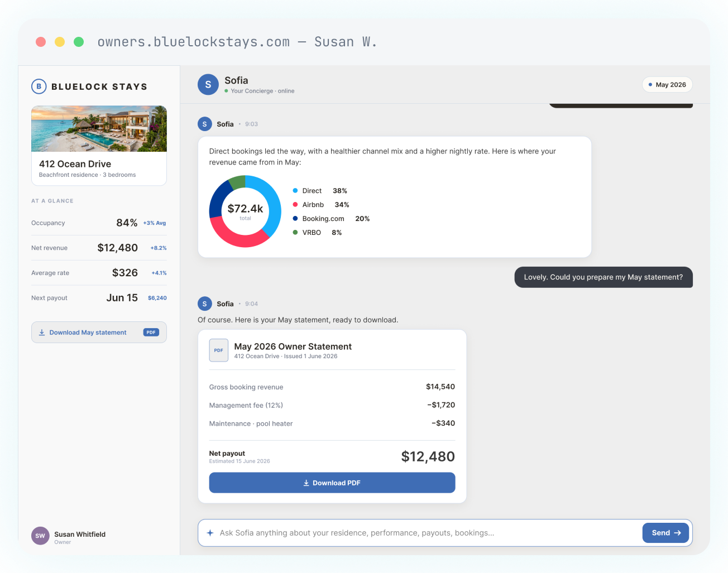Select the VRBO legend green dot
Image resolution: width=728 pixels, height=573 pixels.
click(295, 233)
